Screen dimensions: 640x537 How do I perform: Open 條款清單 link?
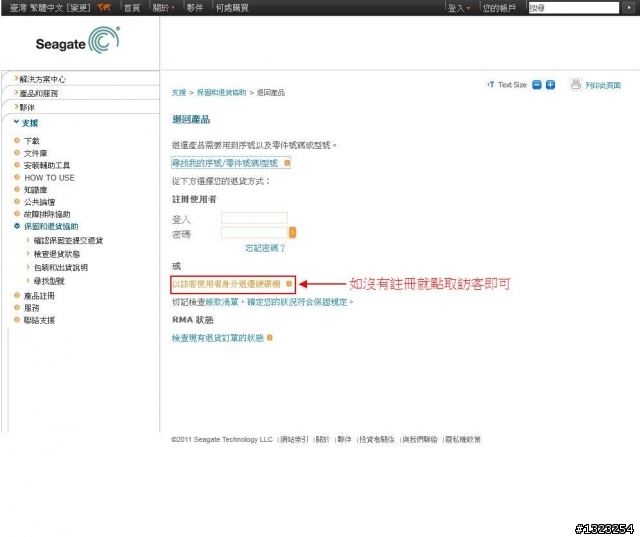coord(222,302)
